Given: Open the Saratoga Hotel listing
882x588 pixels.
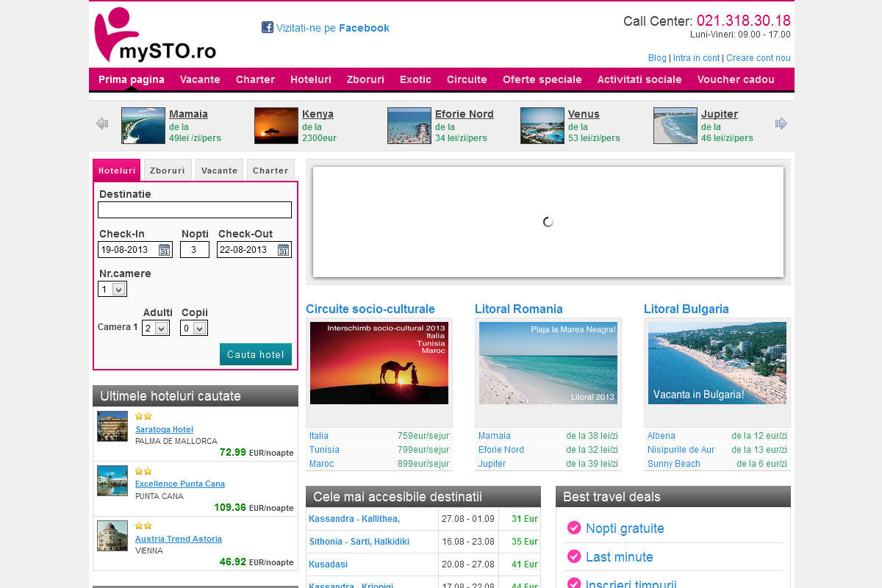Looking at the screenshot, I should pos(164,429).
